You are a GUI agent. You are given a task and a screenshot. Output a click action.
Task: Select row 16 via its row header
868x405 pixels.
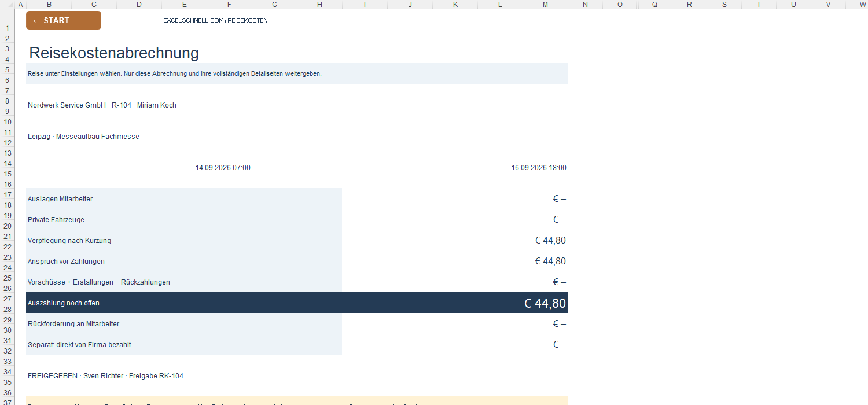tap(8, 184)
